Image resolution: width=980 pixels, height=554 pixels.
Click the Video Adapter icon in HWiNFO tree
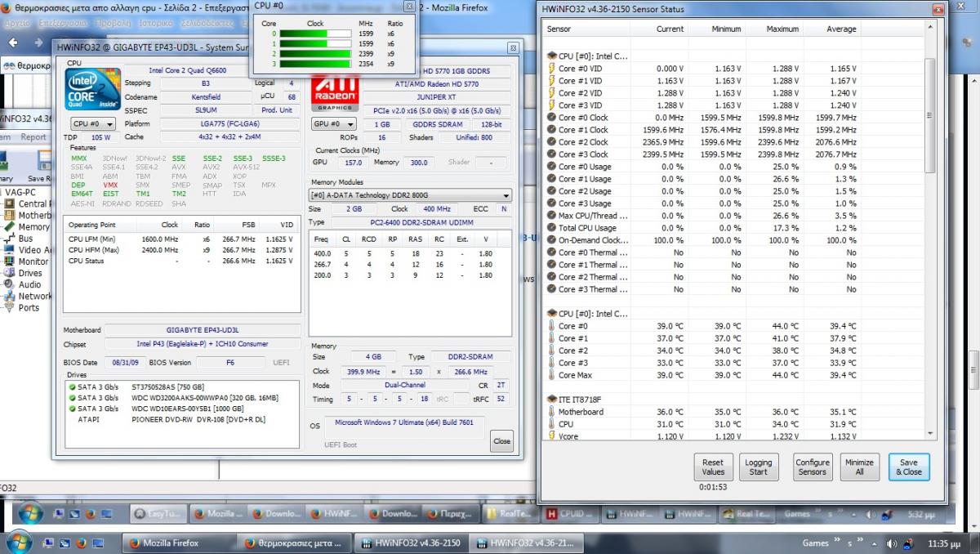pyautogui.click(x=10, y=249)
